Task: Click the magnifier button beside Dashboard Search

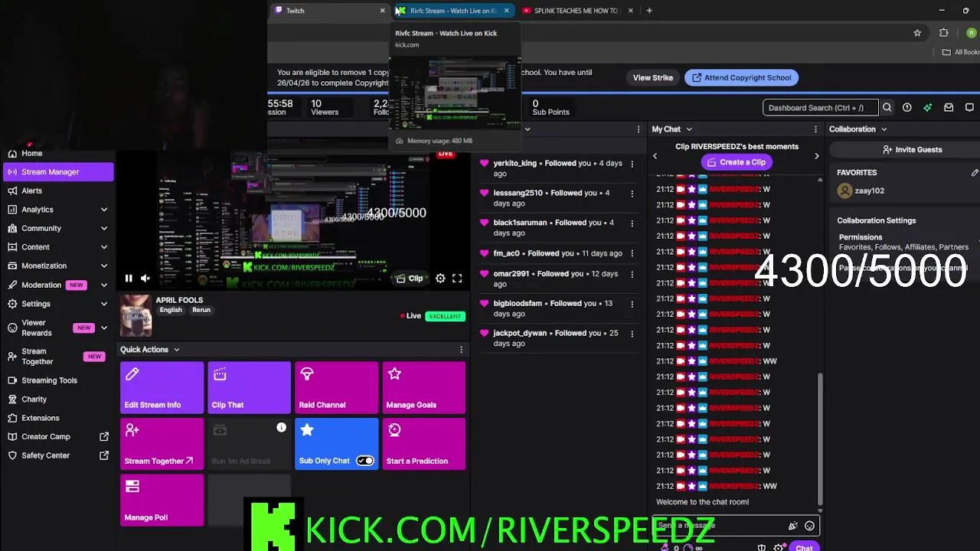Action: (x=887, y=108)
